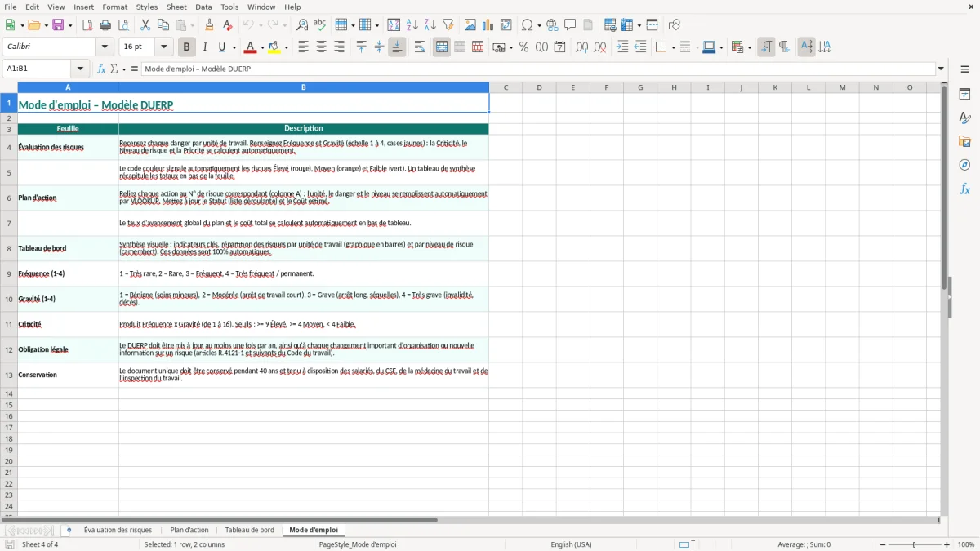Viewport: 980px width, 551px height.
Task: Toggle Wrap Text
Action: 420,47
